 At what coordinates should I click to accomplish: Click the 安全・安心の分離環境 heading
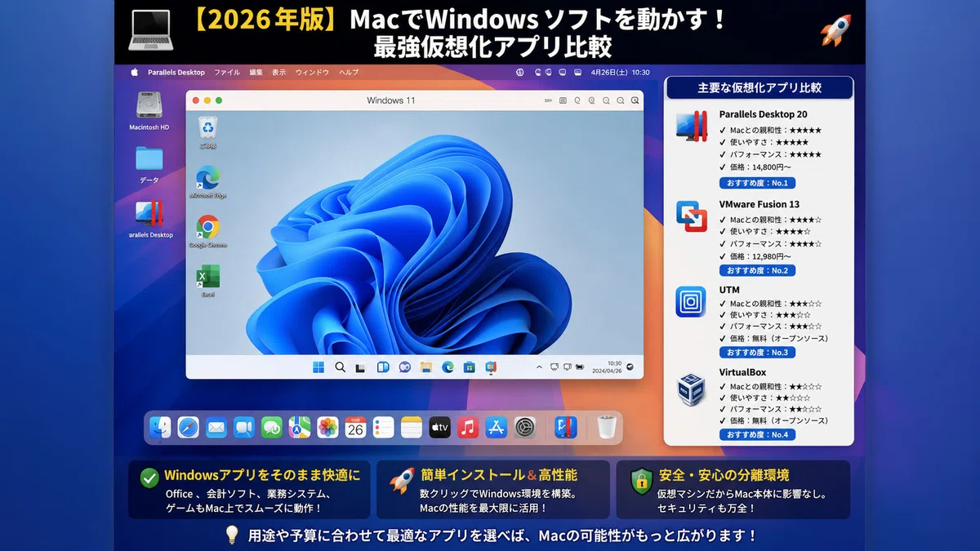pos(724,475)
